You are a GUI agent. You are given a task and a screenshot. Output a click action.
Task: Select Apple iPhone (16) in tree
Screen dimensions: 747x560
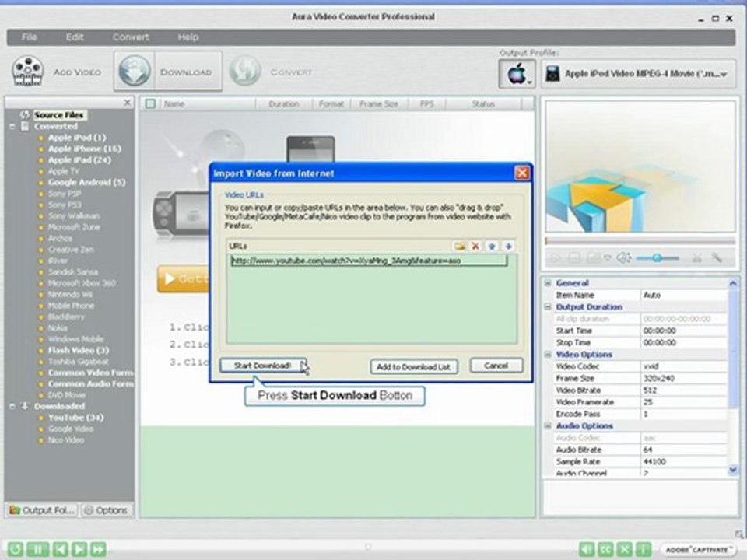coord(84,149)
